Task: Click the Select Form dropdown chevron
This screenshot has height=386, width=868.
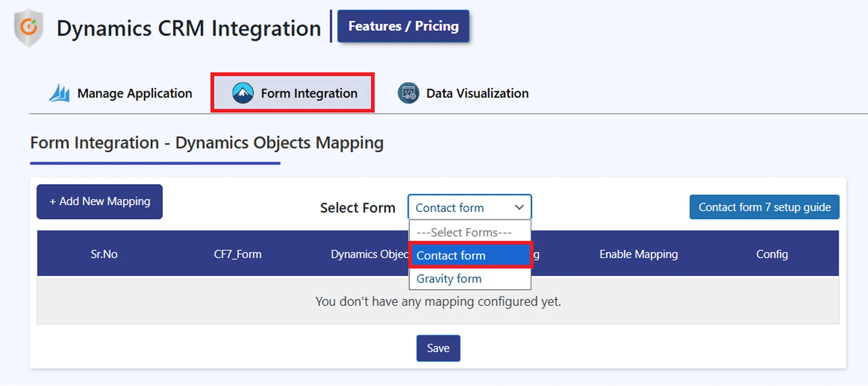Action: tap(519, 207)
